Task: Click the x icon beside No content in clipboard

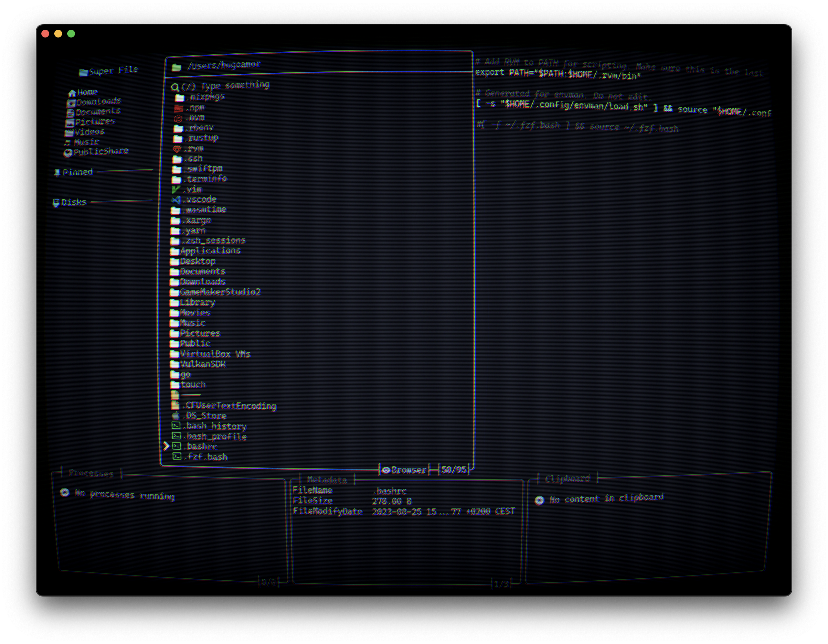Action: tap(539, 500)
